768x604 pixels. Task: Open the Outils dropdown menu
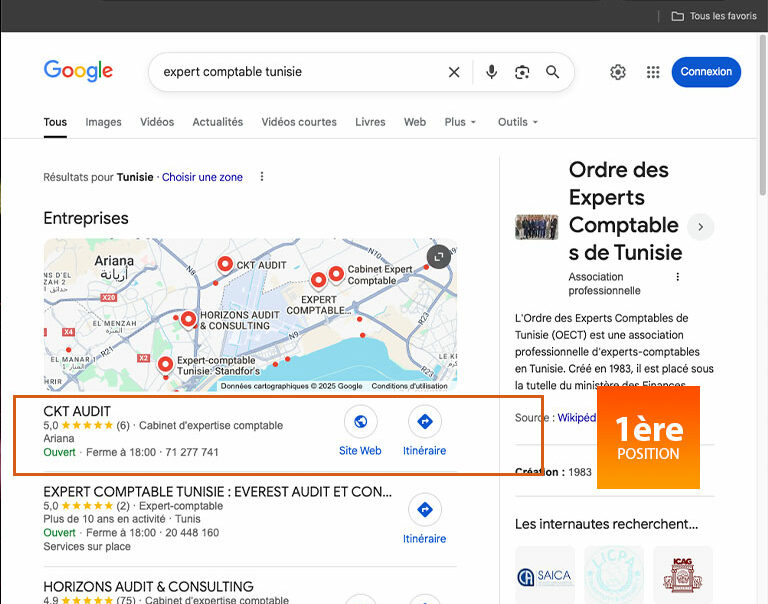(x=517, y=122)
